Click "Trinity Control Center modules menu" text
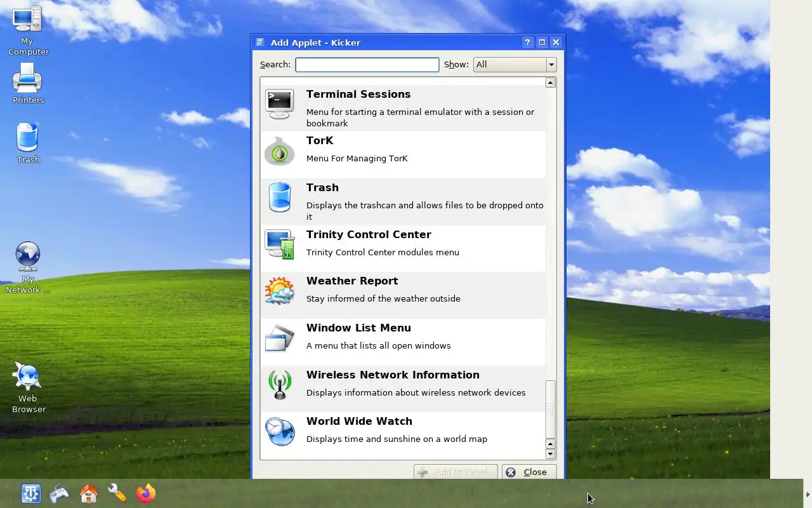Viewport: 812px width, 508px height. coord(383,252)
